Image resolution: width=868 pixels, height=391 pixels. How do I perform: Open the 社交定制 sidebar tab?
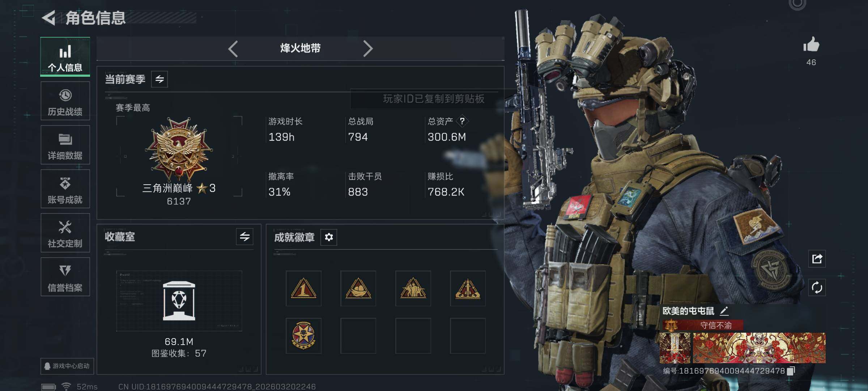point(65,233)
